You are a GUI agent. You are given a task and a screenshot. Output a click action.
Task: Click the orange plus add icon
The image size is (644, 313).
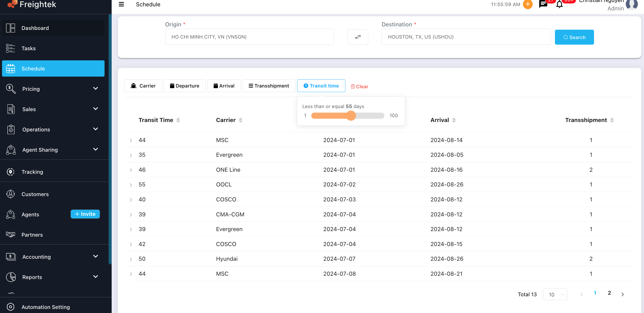528,4
